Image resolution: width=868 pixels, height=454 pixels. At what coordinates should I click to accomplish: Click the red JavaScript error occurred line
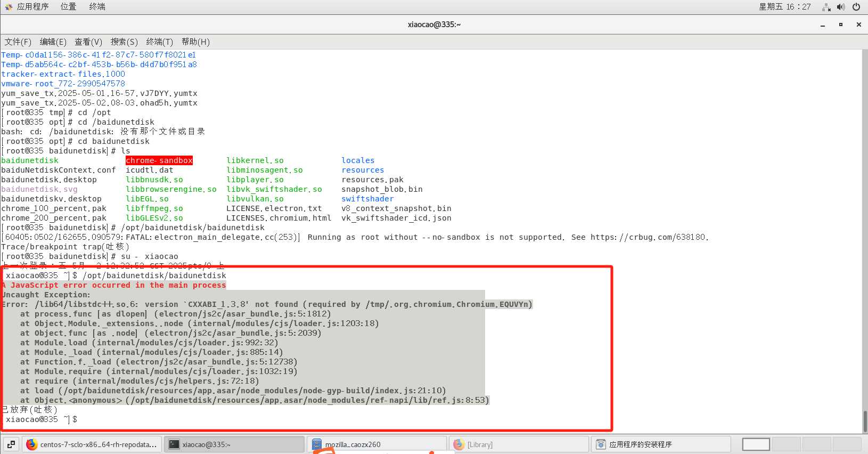pyautogui.click(x=114, y=285)
